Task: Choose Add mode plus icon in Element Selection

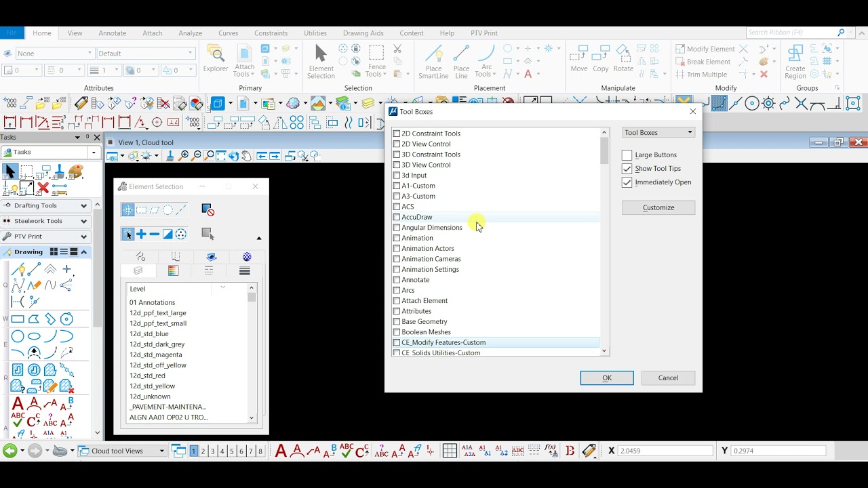Action: coord(141,234)
